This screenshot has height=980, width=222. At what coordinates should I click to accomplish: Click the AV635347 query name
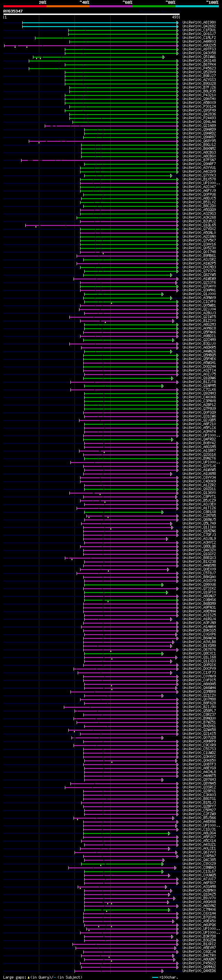point(13,11)
